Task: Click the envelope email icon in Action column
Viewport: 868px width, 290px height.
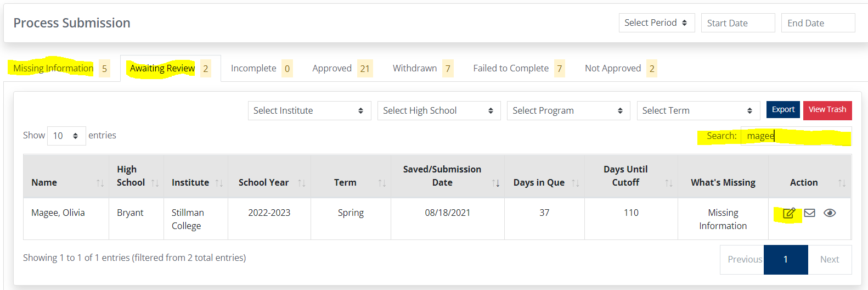Action: [x=809, y=213]
